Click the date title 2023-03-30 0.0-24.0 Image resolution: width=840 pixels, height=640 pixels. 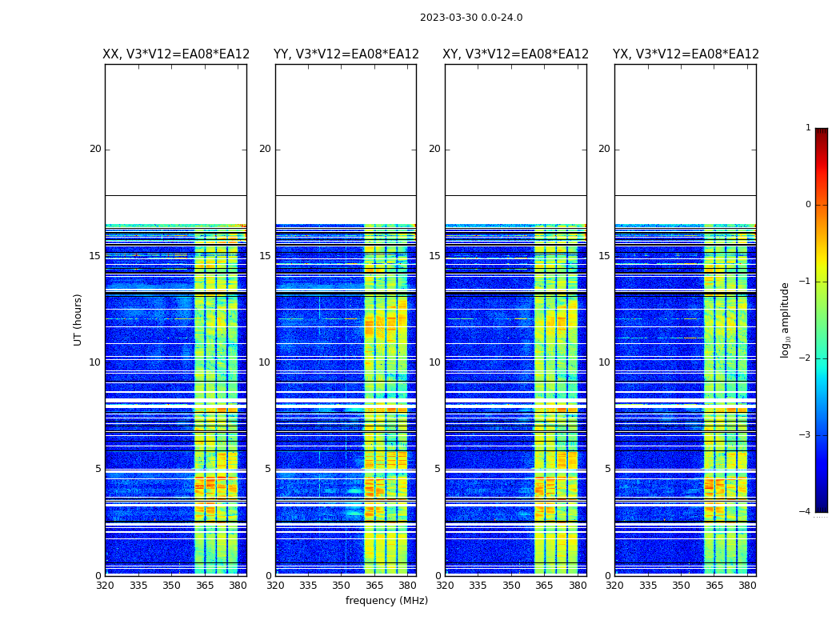[x=470, y=18]
